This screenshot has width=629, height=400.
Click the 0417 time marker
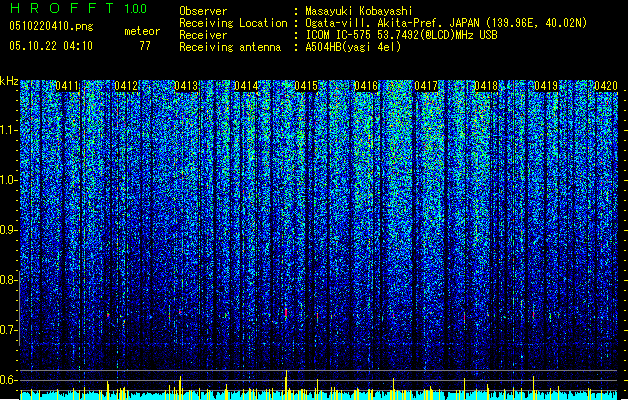pyautogui.click(x=426, y=86)
